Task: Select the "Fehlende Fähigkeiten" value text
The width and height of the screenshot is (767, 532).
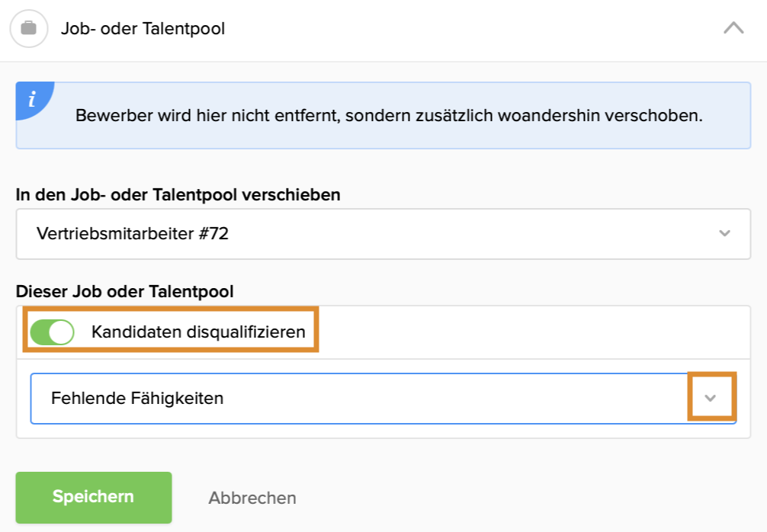Action: pyautogui.click(x=137, y=398)
